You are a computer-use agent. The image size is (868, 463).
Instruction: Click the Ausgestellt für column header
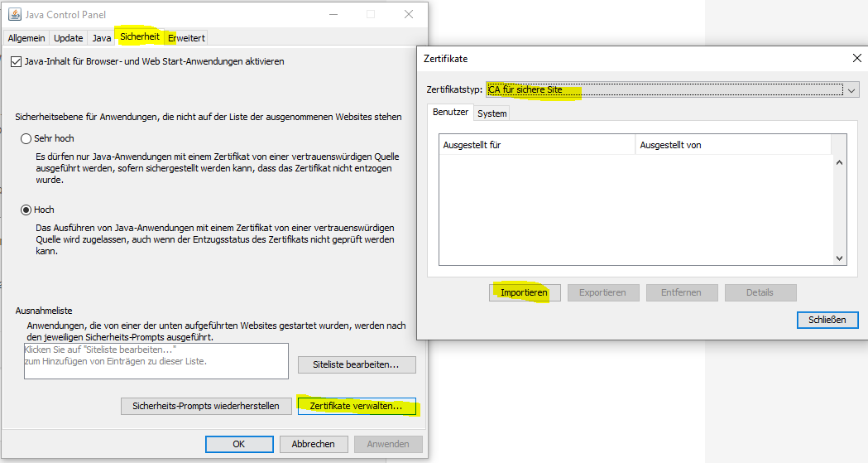pyautogui.click(x=537, y=145)
